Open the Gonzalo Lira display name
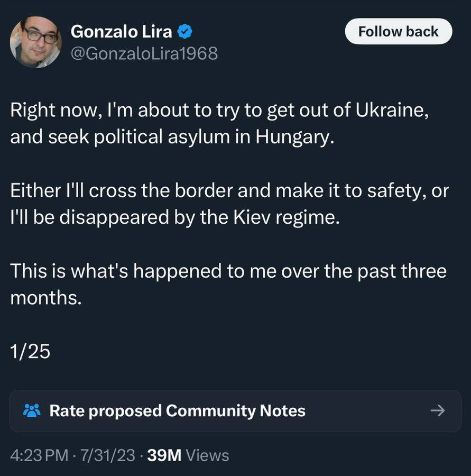The width and height of the screenshot is (471, 476). [121, 32]
